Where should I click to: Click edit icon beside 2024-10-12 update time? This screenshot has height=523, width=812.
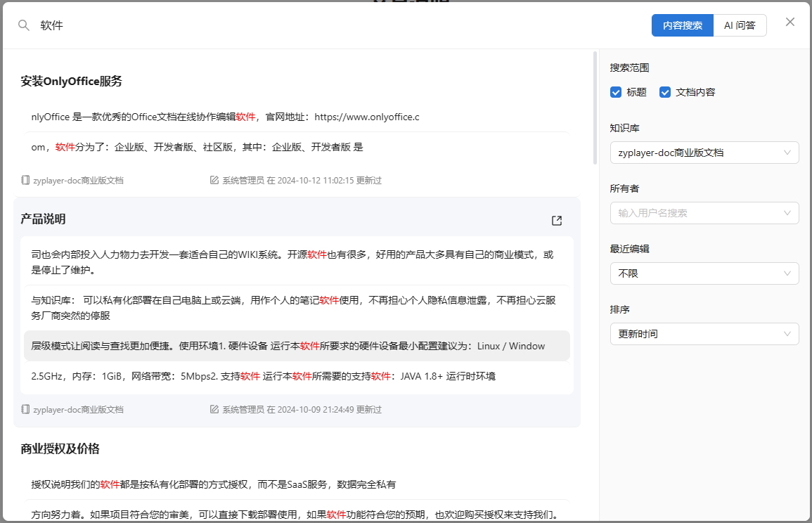point(214,180)
